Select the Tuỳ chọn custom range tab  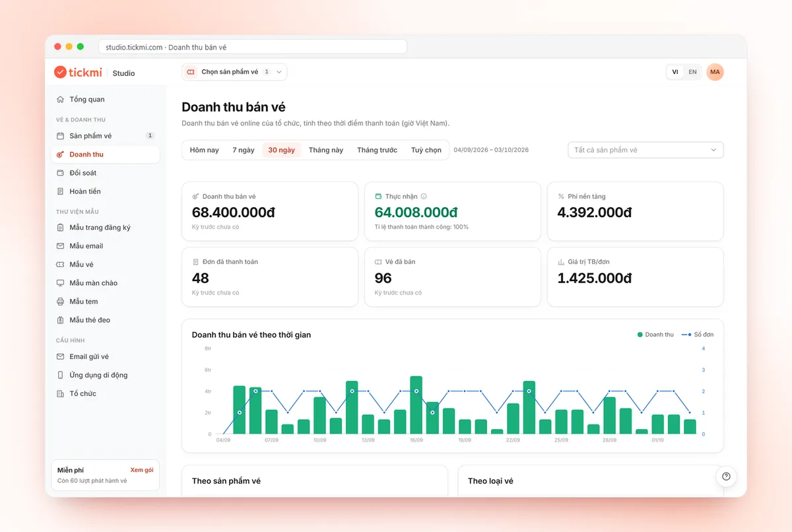[426, 150]
